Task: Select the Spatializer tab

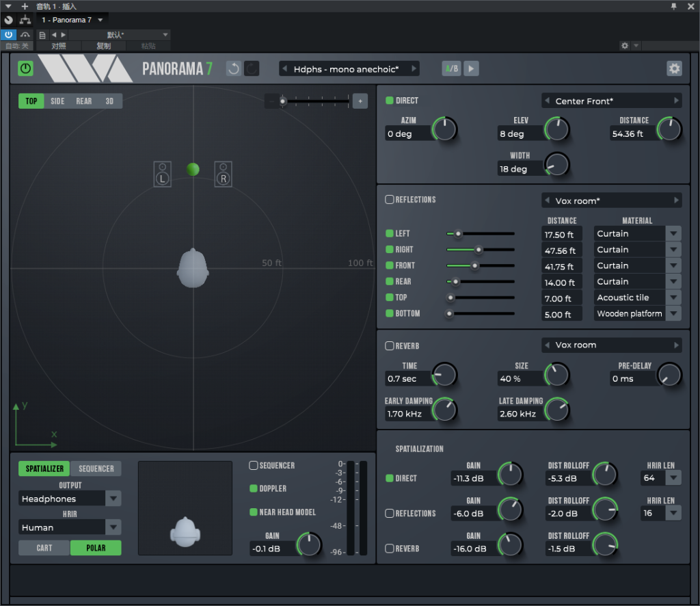Action: 44,469
